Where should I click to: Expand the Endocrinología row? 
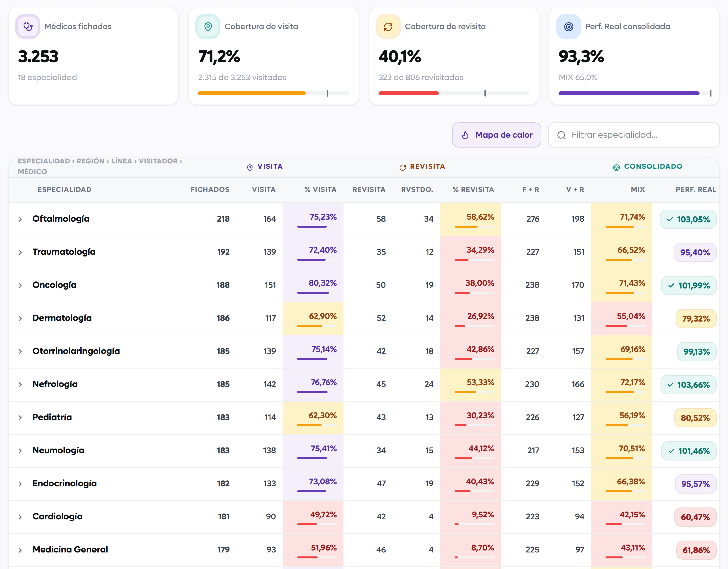pos(20,484)
